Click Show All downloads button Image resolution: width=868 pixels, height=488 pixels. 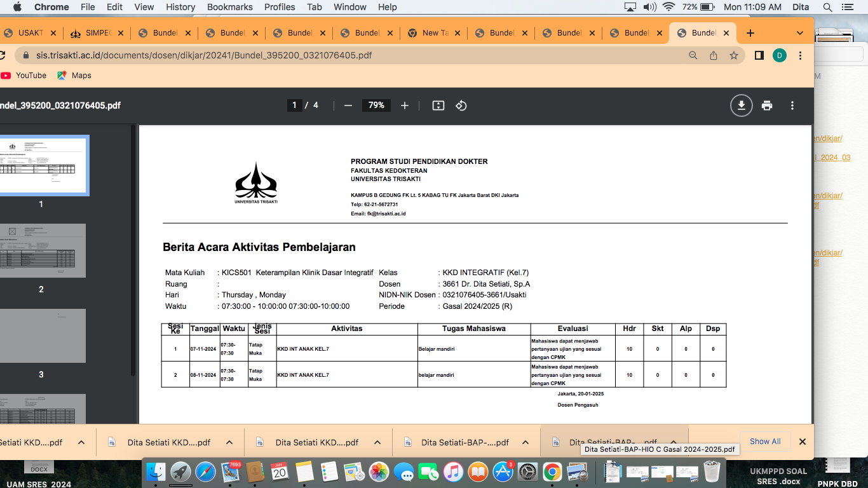tap(765, 442)
